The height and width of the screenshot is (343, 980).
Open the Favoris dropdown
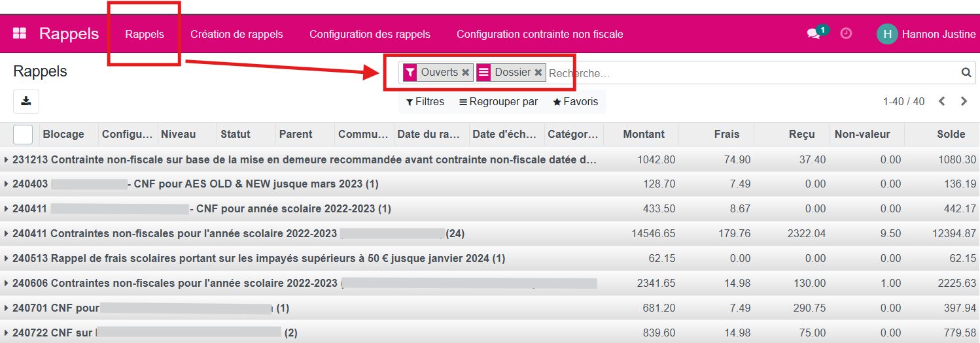tap(576, 102)
